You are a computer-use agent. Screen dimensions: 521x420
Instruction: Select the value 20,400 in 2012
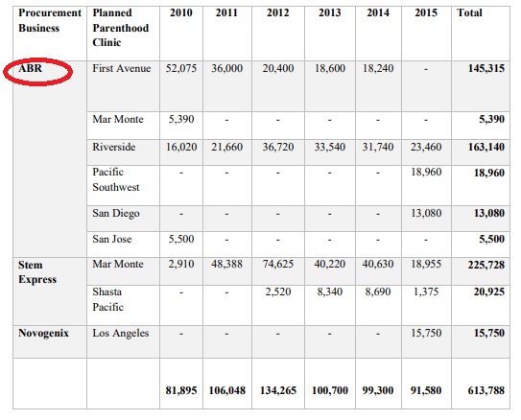click(x=278, y=68)
